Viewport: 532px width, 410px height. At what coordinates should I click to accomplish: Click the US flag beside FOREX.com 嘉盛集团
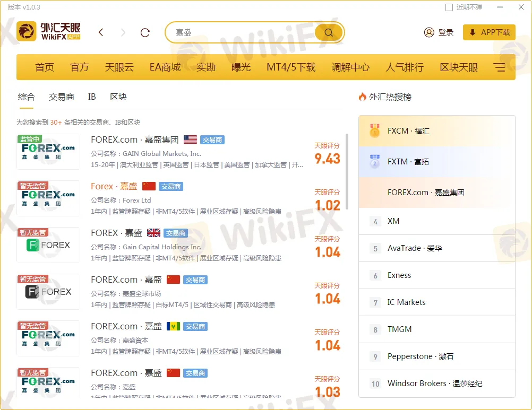[190, 139]
